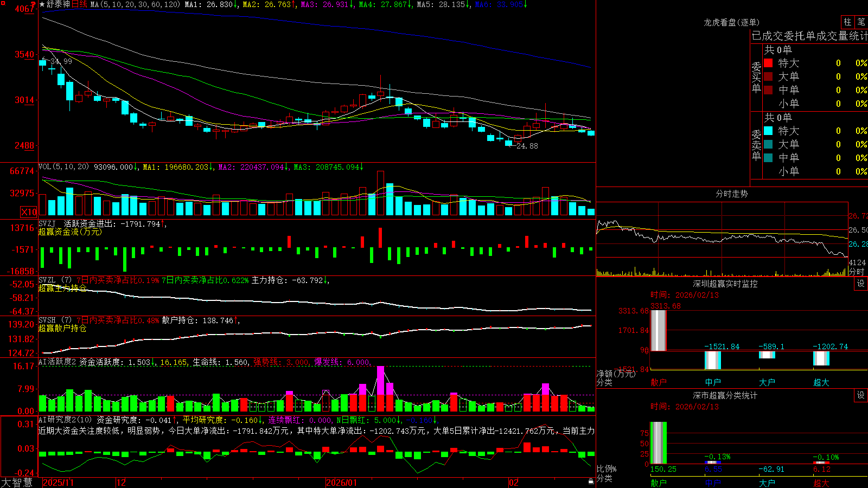Click the SVSH (7) indicator label
The width and height of the screenshot is (868, 488).
tap(55, 320)
